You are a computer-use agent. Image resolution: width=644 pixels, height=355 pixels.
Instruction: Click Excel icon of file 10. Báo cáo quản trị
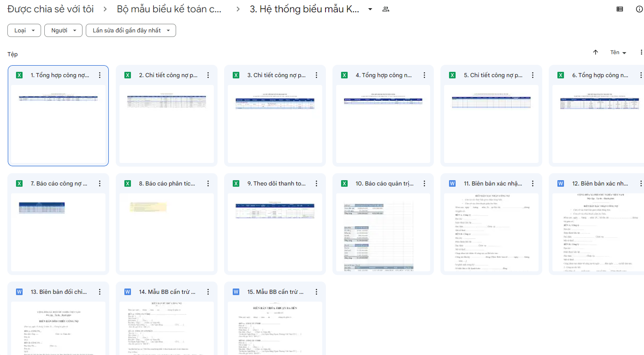[x=344, y=183]
